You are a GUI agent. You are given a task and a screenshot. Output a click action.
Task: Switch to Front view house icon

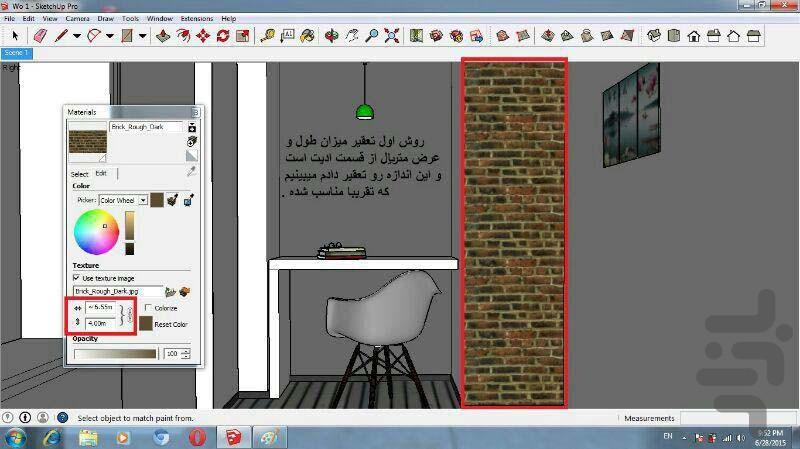click(x=694, y=36)
